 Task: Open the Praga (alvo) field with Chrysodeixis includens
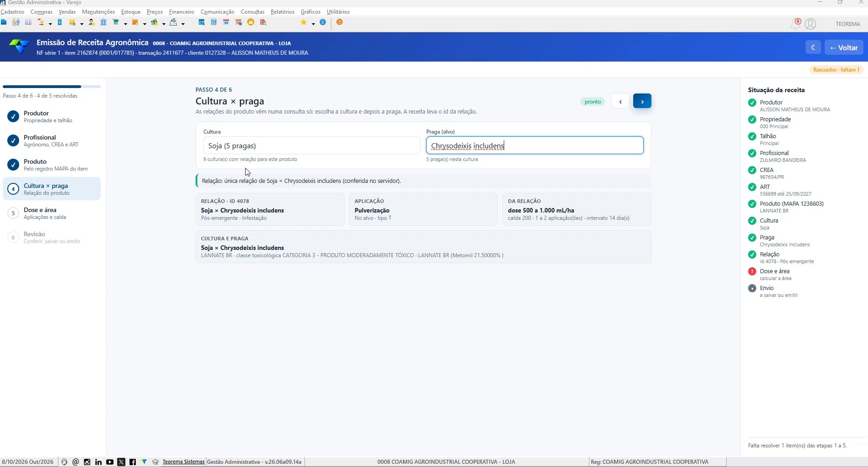(x=535, y=145)
